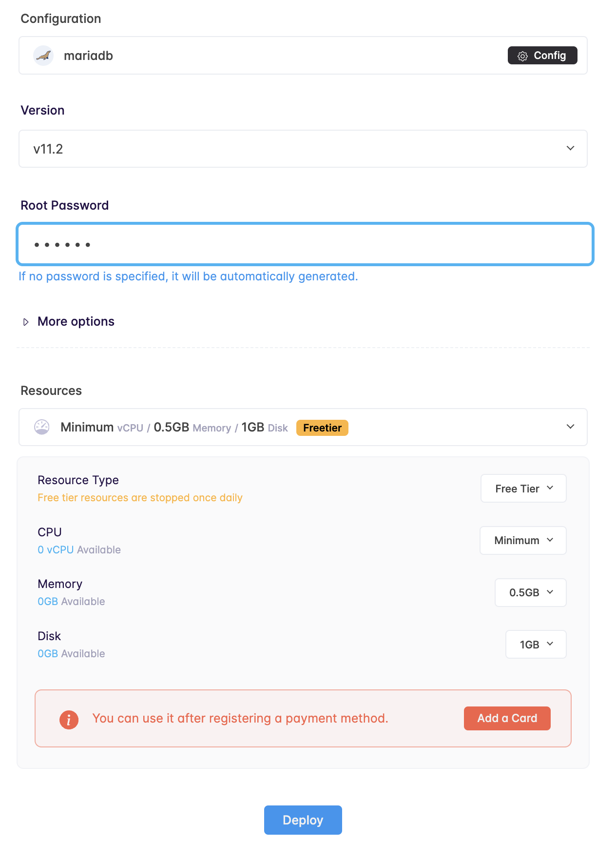Viewport: 616px width, 862px height.
Task: Focus the Root Password input field
Action: tap(305, 244)
